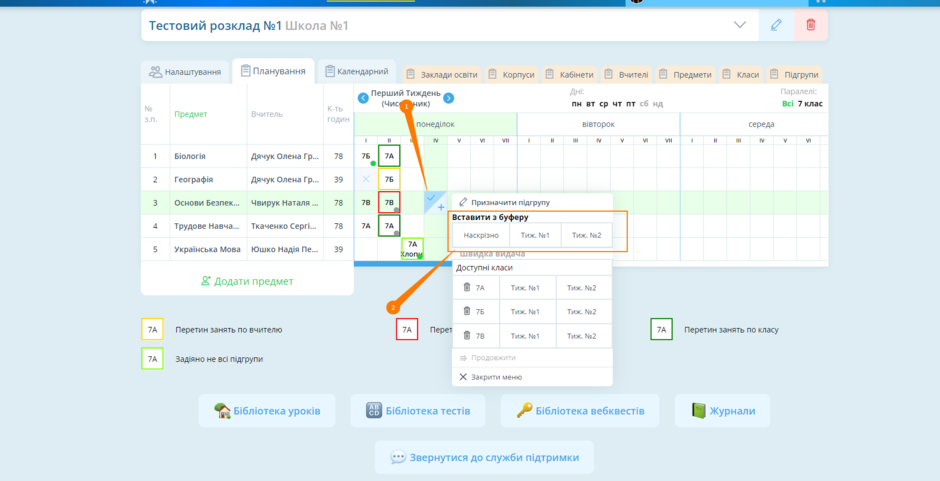Toggle Friday (пт) in days filter

pos(631,104)
